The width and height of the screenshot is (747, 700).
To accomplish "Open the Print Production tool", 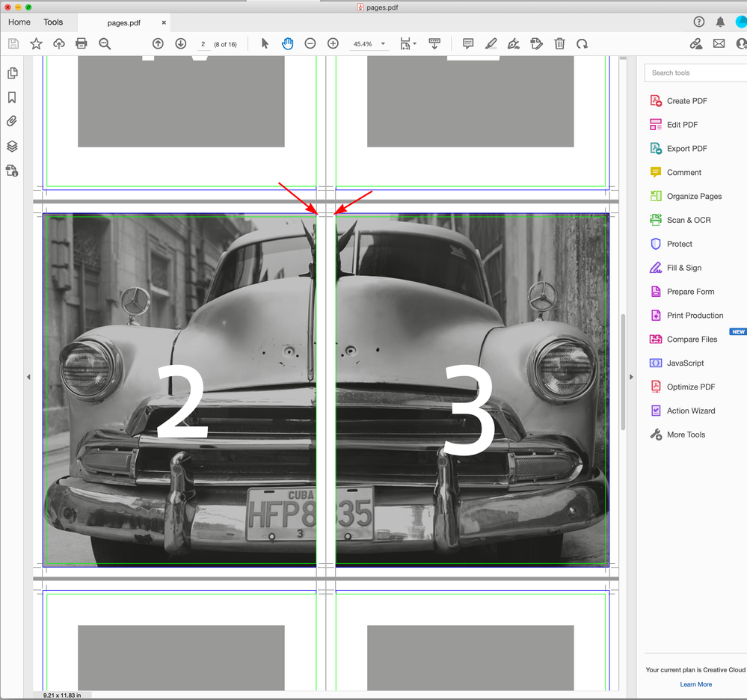I will 686,316.
